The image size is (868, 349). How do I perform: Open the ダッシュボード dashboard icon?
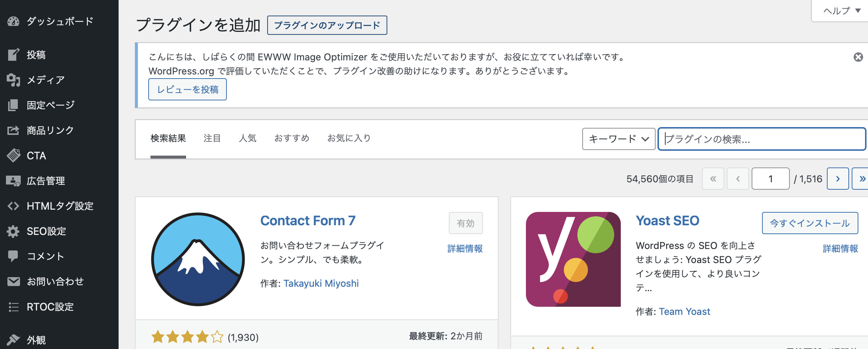pos(13,21)
